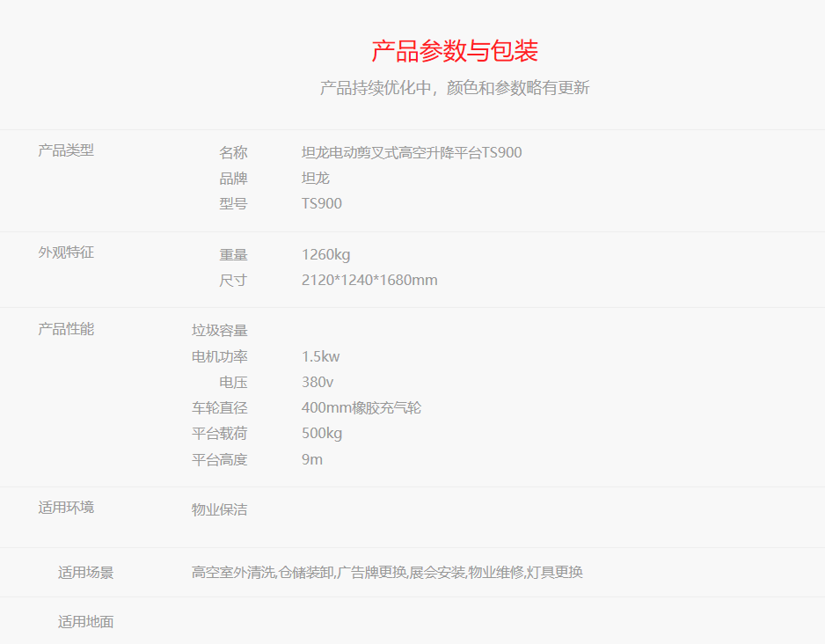Select the platform load value 500kg
825x644 pixels.
tap(322, 434)
